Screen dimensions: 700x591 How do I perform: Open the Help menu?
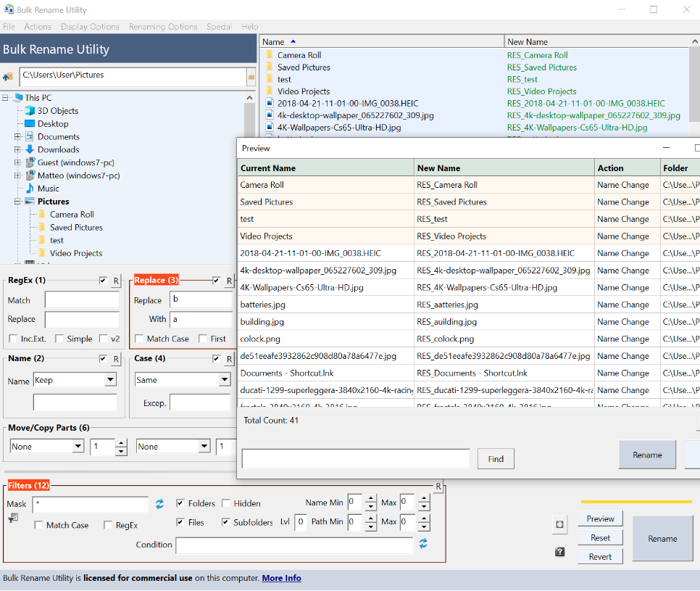[250, 27]
